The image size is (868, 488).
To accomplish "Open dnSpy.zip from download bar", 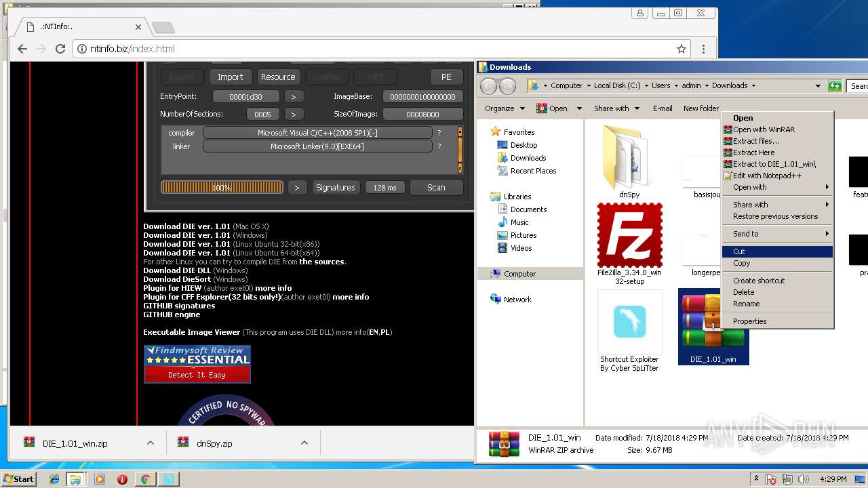I will 214,443.
